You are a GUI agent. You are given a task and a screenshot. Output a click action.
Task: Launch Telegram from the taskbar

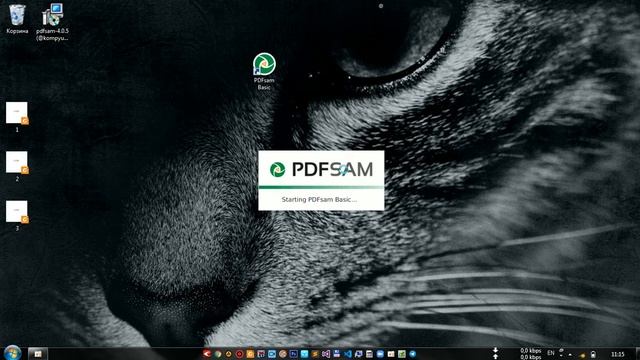point(412,354)
